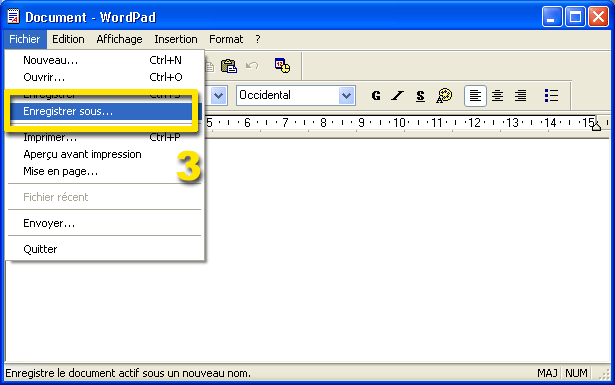Toggle bold (G) formatting
The image size is (615, 385).
(x=376, y=95)
